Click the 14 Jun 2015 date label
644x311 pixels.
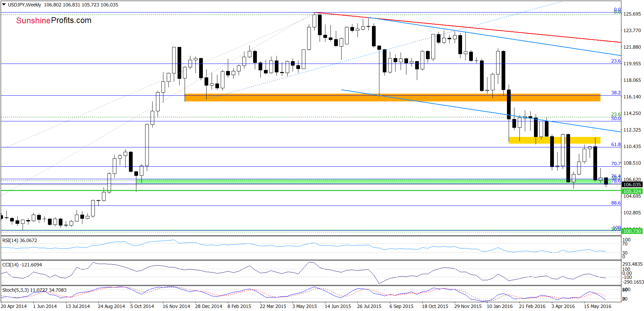338,306
